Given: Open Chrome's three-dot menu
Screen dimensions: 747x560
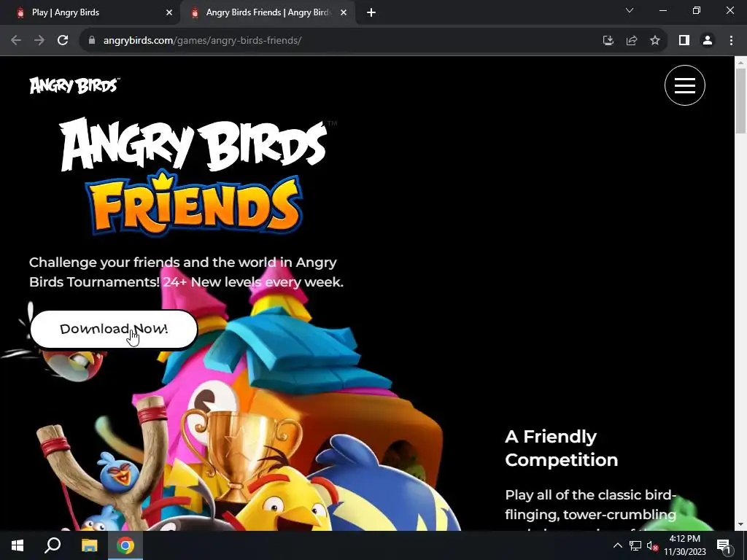Looking at the screenshot, I should click(731, 41).
